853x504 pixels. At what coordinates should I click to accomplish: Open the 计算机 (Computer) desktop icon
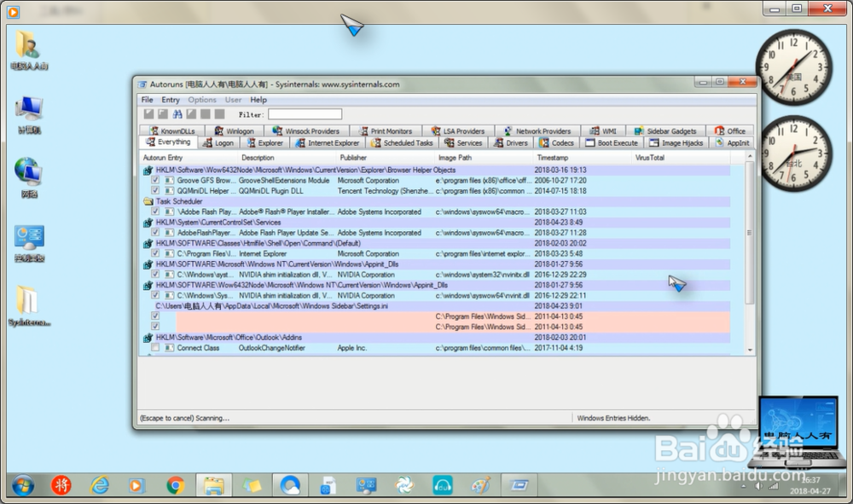coord(29,115)
